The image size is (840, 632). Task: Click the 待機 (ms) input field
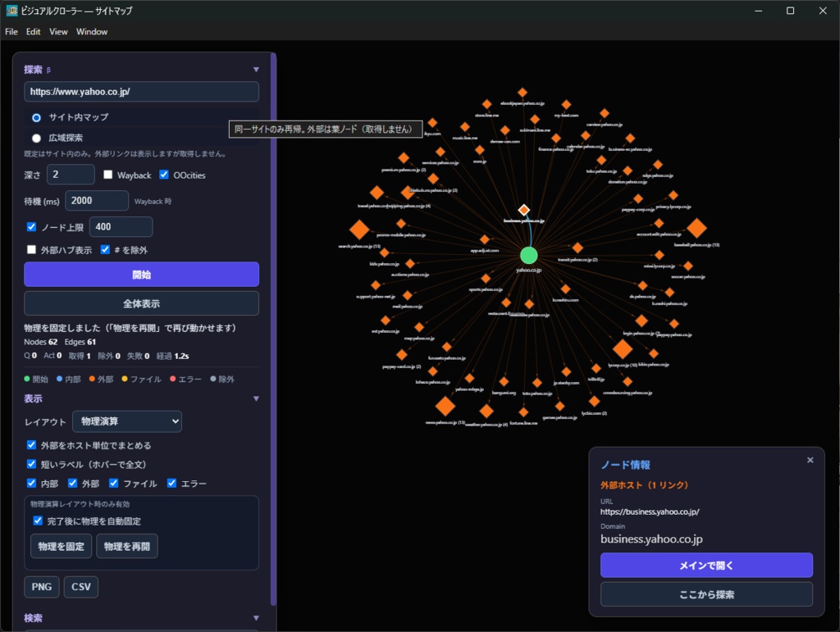pyautogui.click(x=97, y=201)
